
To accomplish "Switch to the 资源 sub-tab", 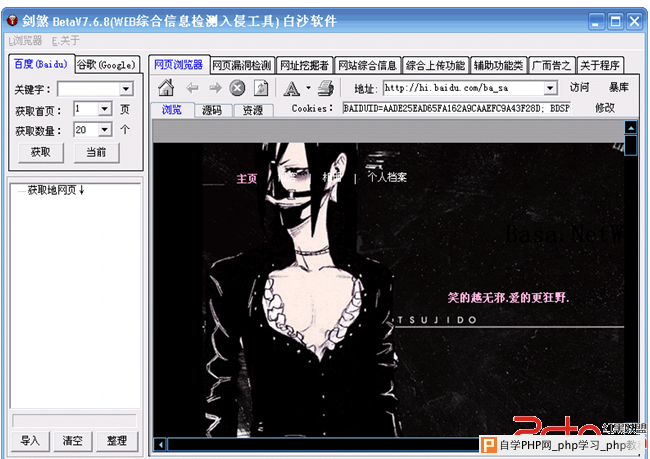I will (x=252, y=110).
